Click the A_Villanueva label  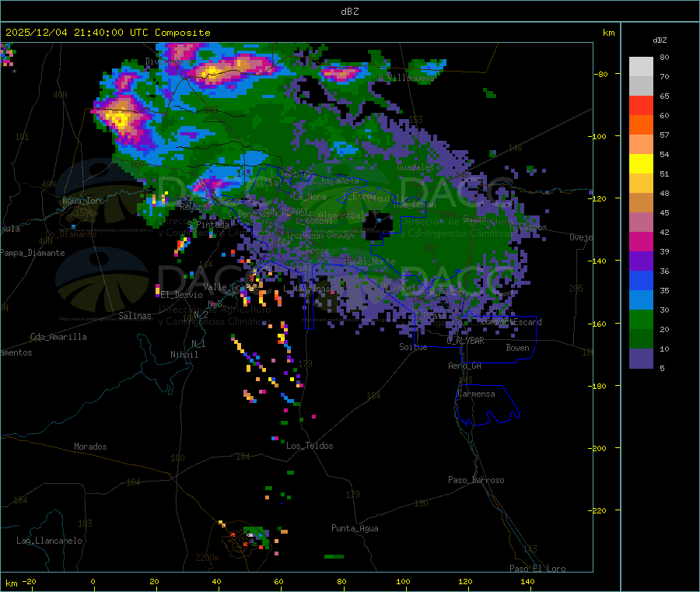pyautogui.click(x=406, y=78)
